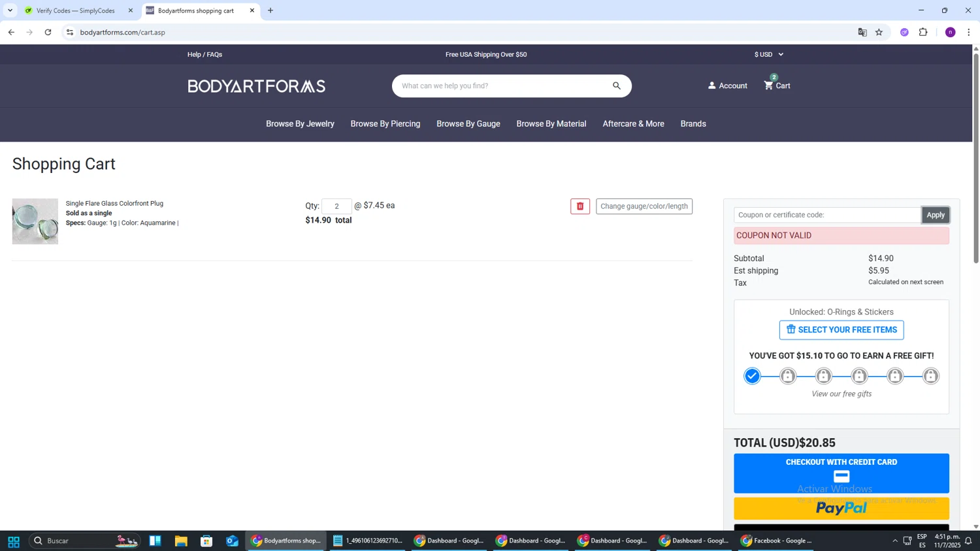Click CHECKOUT WITH CREDIT CARD button
The width and height of the screenshot is (980, 551).
841,473
